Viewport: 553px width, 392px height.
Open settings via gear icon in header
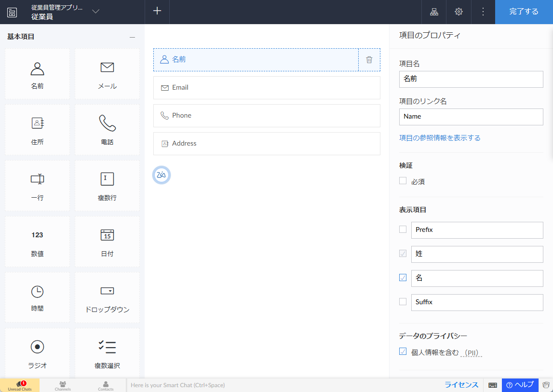click(459, 12)
